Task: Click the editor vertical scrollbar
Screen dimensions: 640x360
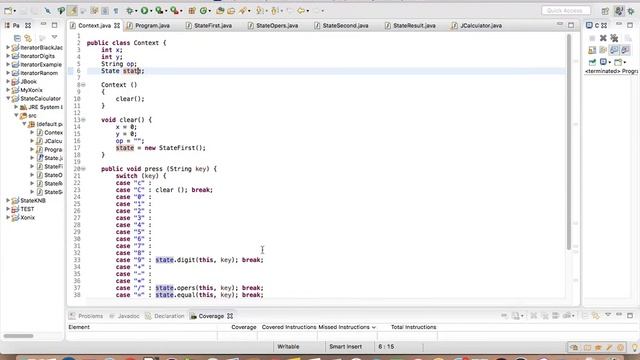Action: 569,141
